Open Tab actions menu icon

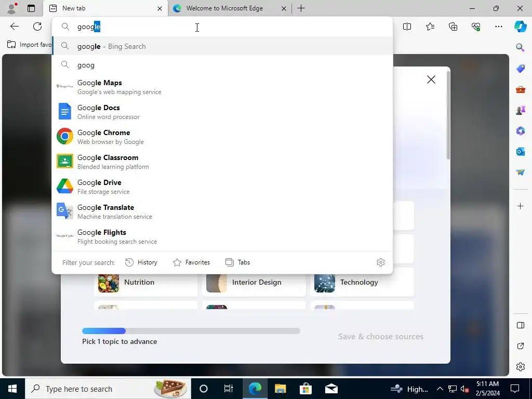(x=31, y=8)
